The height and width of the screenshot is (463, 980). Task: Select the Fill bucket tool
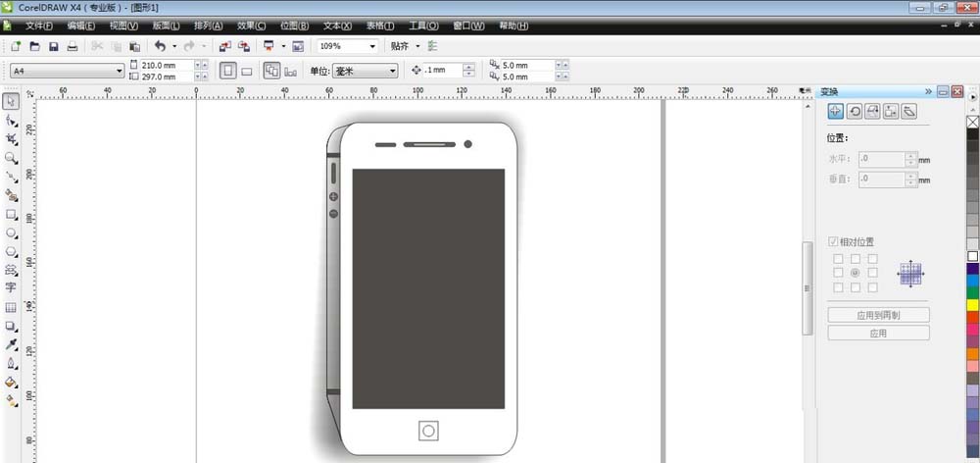11,383
